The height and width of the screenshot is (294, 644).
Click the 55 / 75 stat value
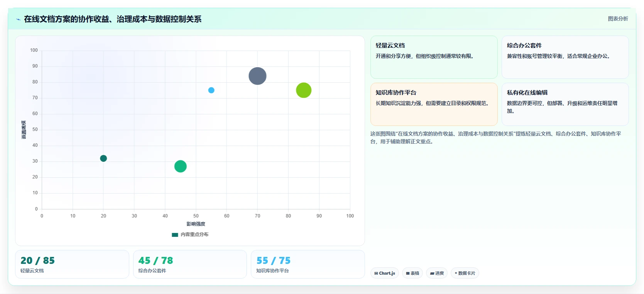click(x=274, y=261)
